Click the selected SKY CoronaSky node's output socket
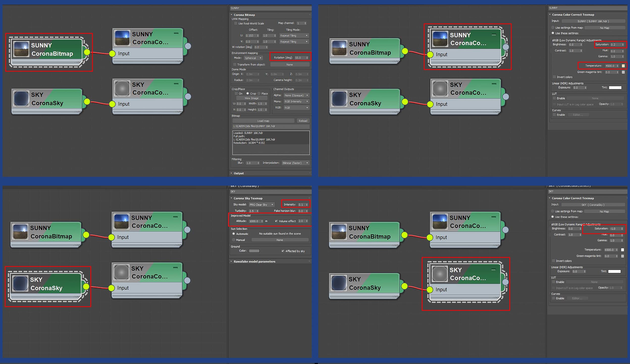The height and width of the screenshot is (364, 630). [86, 287]
